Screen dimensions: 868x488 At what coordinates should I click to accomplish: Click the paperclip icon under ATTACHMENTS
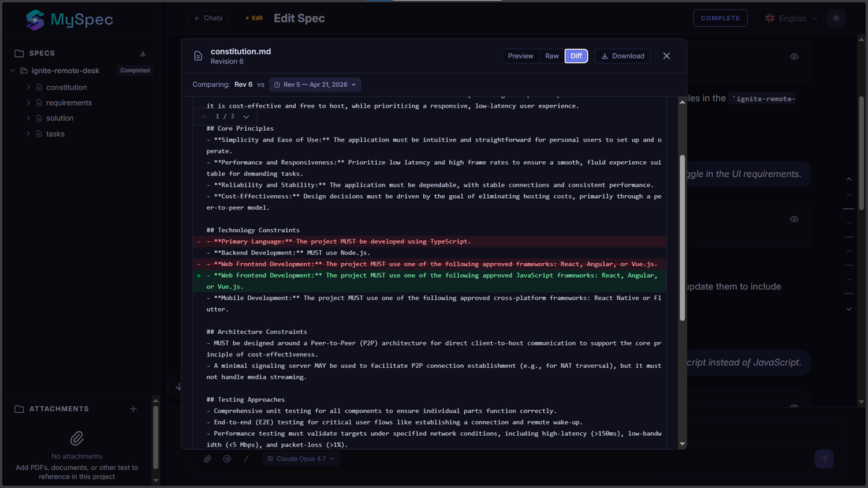(77, 438)
